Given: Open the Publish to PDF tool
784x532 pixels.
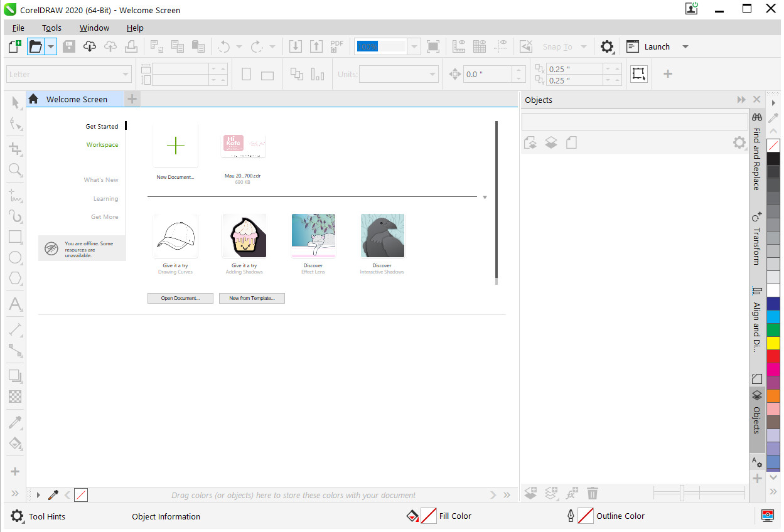Looking at the screenshot, I should point(336,46).
